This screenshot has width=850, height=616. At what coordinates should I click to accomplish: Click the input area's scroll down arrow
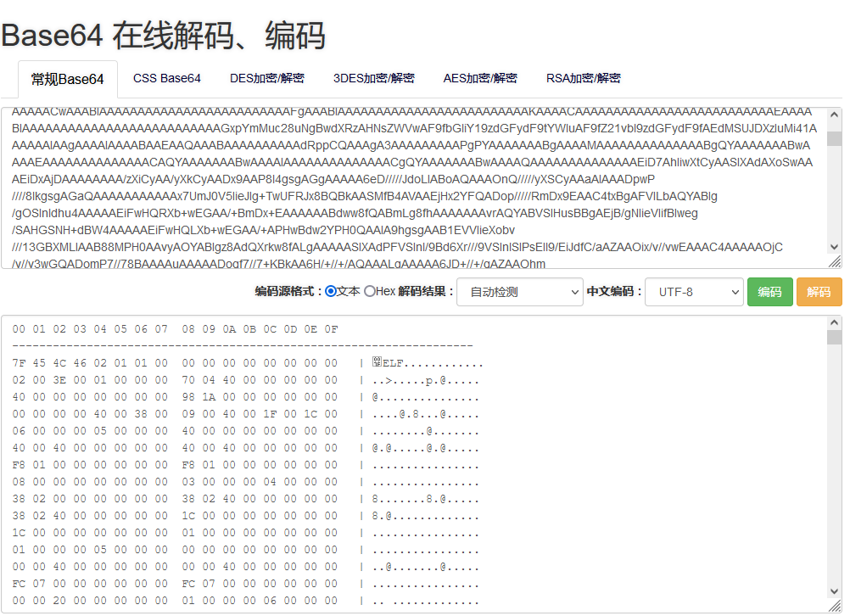coord(834,247)
